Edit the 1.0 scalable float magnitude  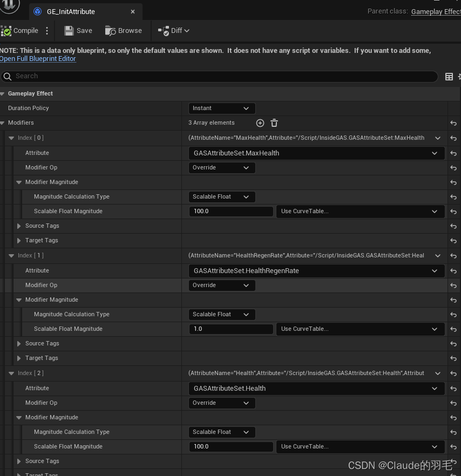[x=231, y=329]
